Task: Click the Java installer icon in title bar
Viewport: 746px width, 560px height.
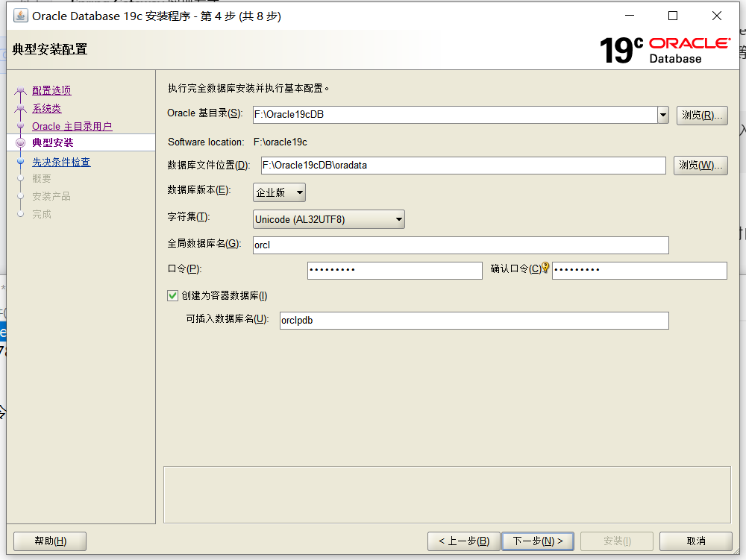Action: [x=20, y=16]
